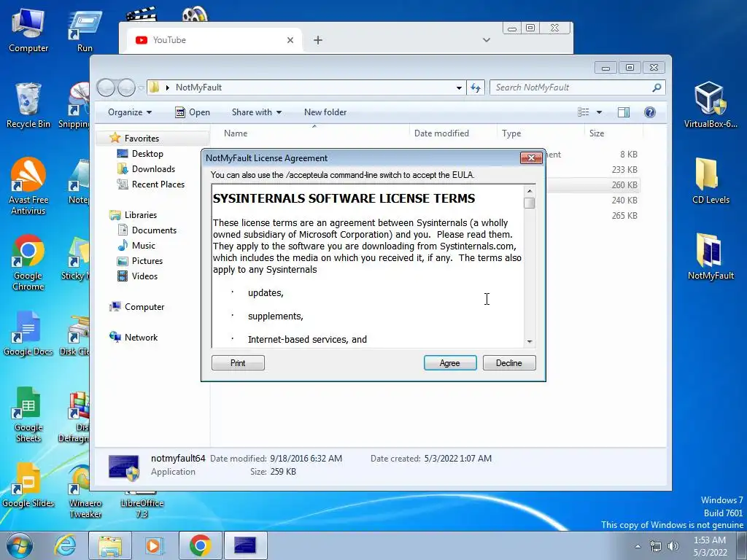Change your view icon in Explorer
The image size is (747, 560).
(584, 112)
